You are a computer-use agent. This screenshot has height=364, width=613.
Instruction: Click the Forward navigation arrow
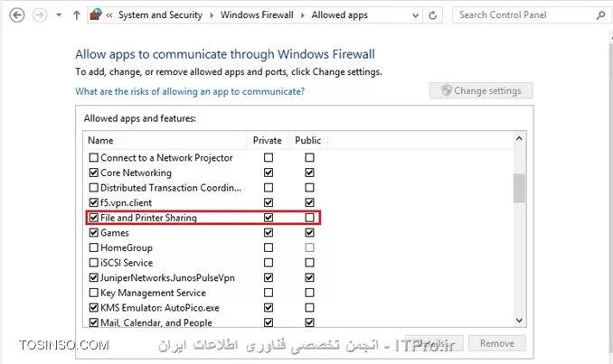(x=40, y=15)
